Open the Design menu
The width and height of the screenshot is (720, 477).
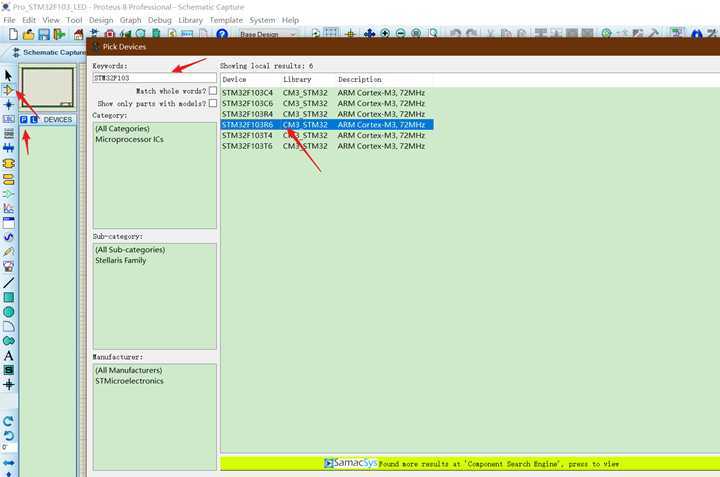pos(101,20)
